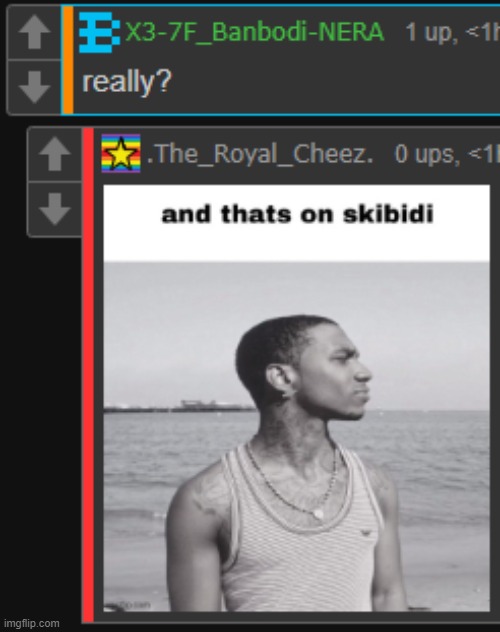Click the rainbow star avatar icon
This screenshot has width=500, height=632.
(x=121, y=153)
